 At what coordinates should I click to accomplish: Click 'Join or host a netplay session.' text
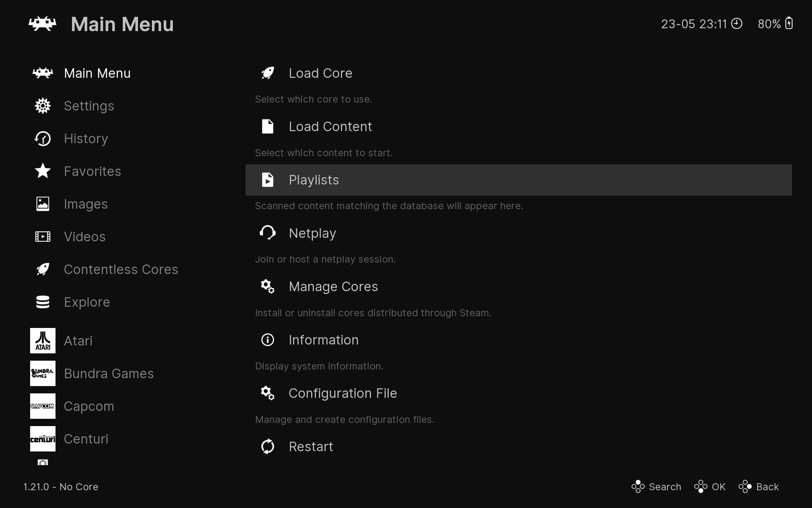pos(325,259)
